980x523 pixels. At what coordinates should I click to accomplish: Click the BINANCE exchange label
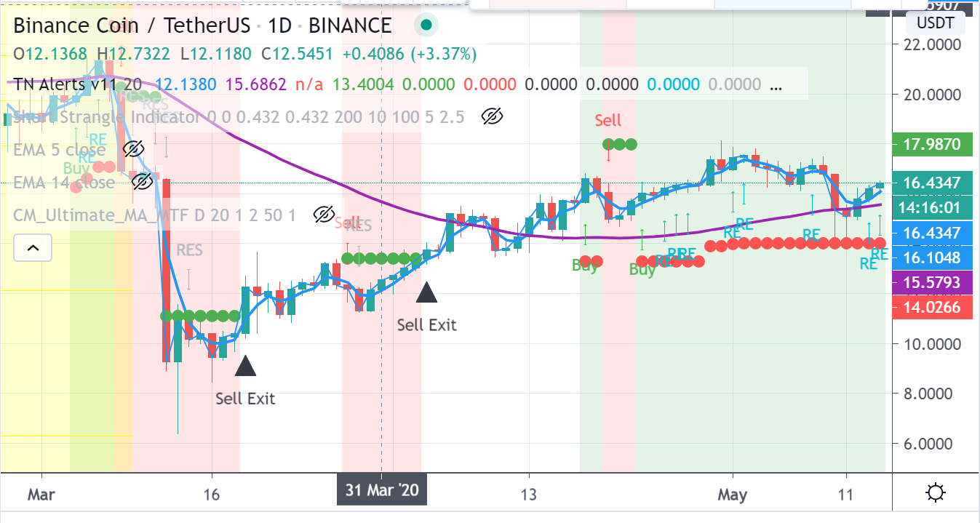click(350, 26)
